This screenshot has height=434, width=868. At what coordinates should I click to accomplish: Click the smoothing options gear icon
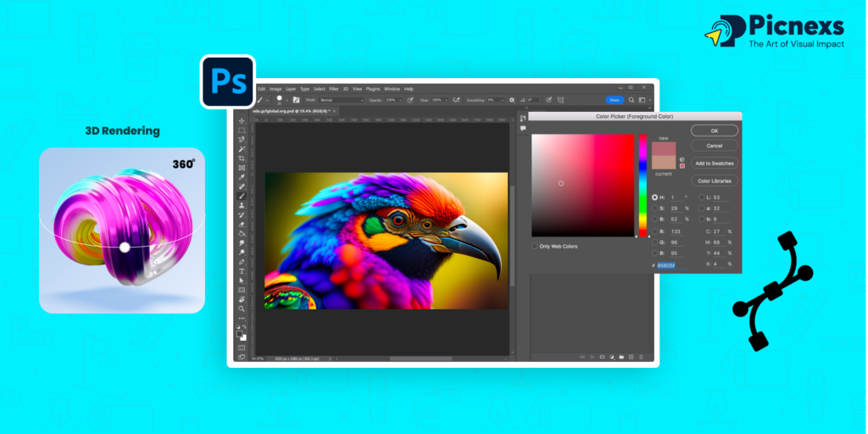[511, 100]
